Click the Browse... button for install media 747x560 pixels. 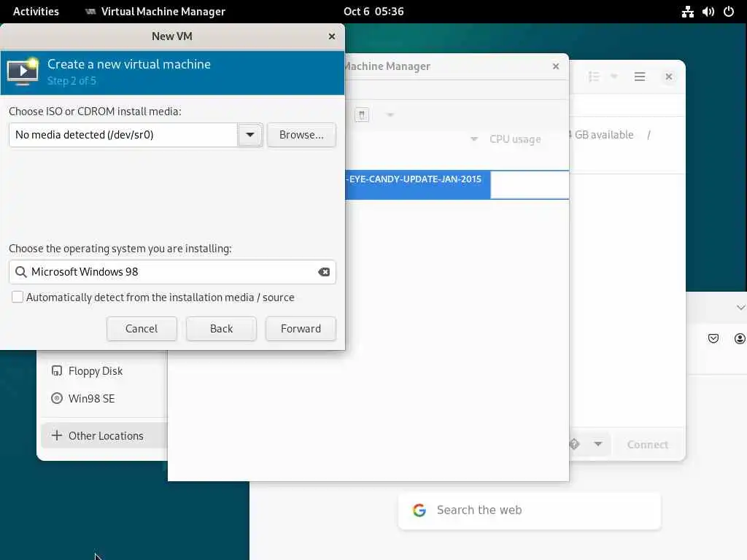301,135
